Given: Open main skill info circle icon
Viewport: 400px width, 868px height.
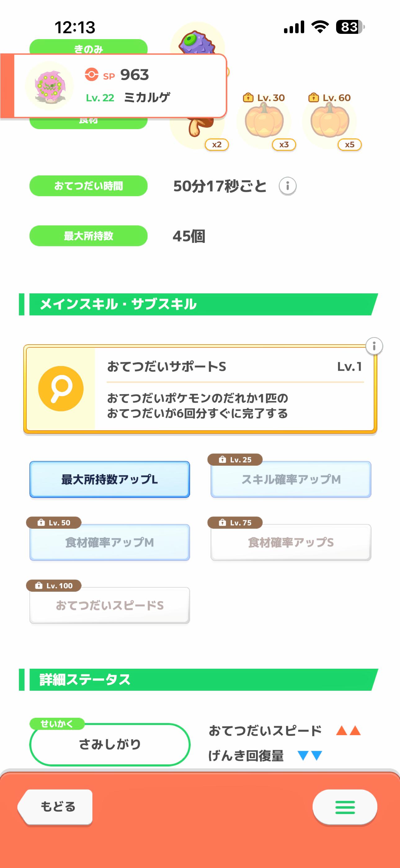Looking at the screenshot, I should [374, 346].
